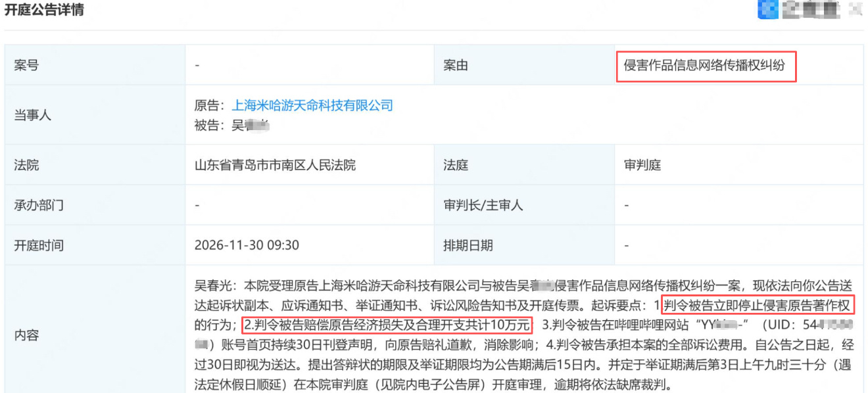Click the 开庭公告详情 title heading
The image size is (868, 393).
click(44, 10)
